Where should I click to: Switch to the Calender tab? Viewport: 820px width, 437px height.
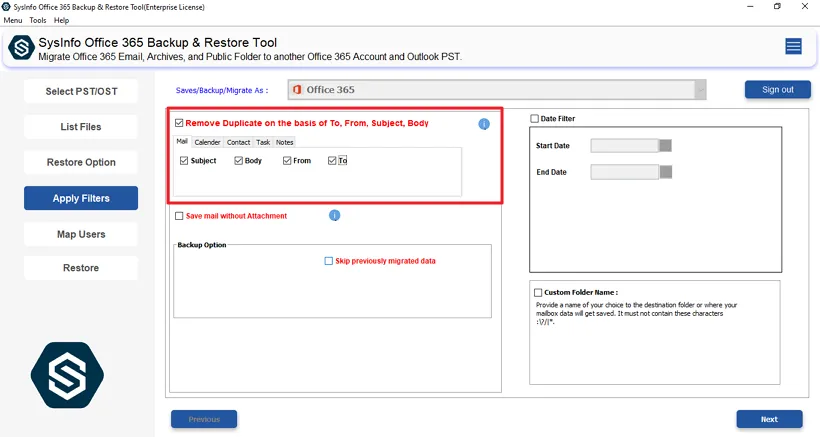point(207,142)
